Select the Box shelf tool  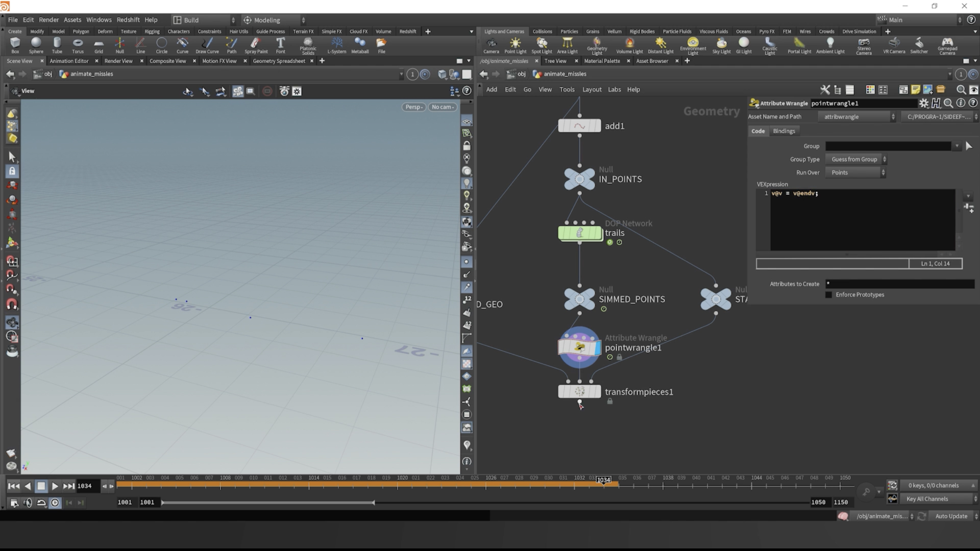15,45
